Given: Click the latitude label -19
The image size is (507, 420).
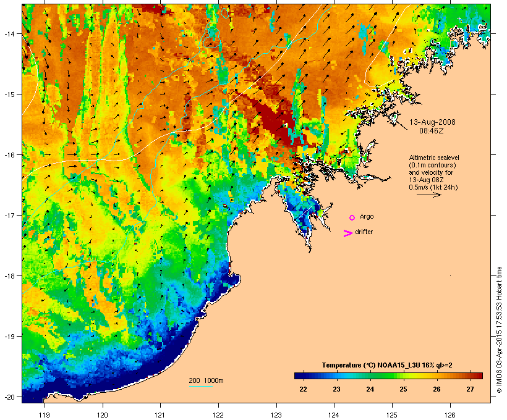Looking at the screenshot, I should [x=9, y=337].
